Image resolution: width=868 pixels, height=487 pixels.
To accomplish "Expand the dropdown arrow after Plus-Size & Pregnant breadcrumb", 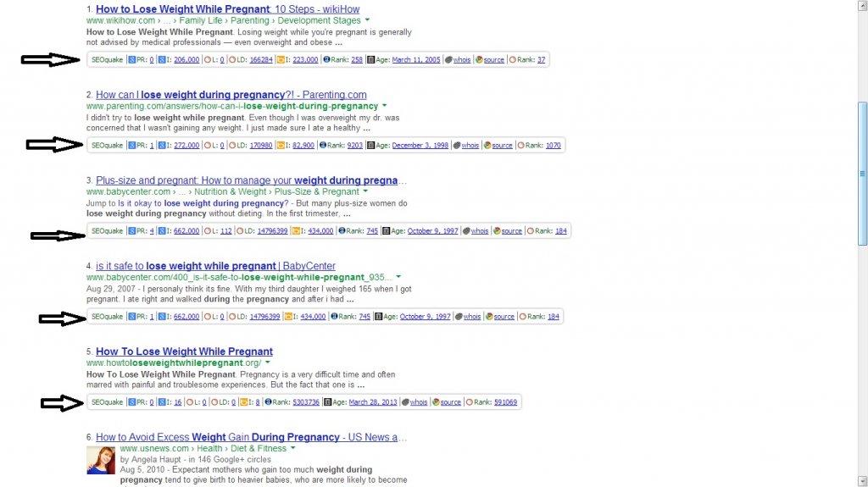I will pos(365,191).
